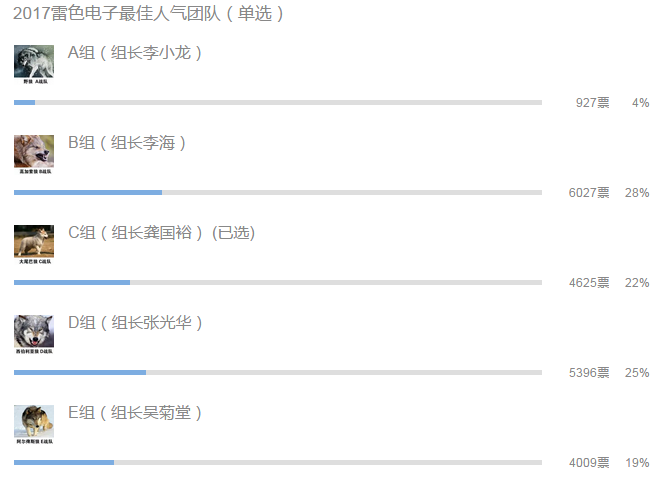Open the C组 wolf thumbnail image
665x480 pixels.
(34, 244)
